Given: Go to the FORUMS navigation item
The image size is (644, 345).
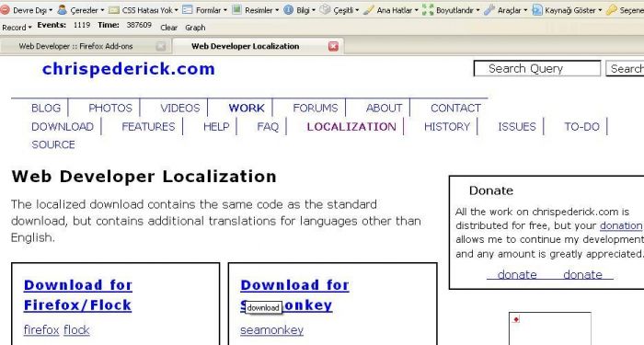Looking at the screenshot, I should click(316, 108).
